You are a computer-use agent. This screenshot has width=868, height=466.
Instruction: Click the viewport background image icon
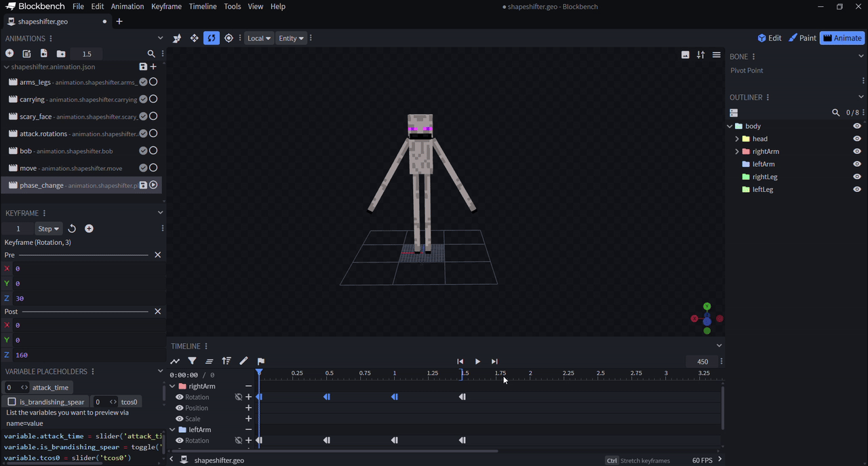pos(685,55)
